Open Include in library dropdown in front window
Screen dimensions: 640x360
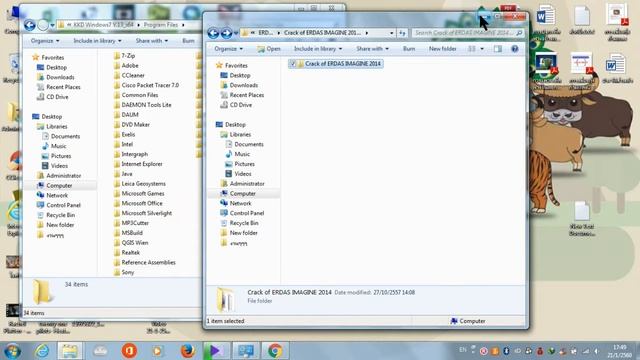pos(318,49)
